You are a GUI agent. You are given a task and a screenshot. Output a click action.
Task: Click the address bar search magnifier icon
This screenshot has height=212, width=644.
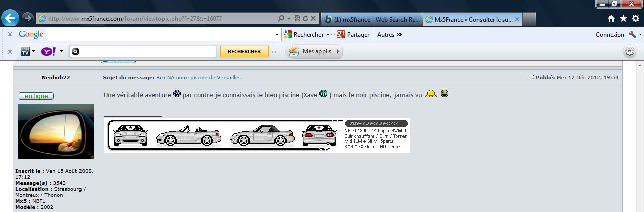tap(281, 18)
